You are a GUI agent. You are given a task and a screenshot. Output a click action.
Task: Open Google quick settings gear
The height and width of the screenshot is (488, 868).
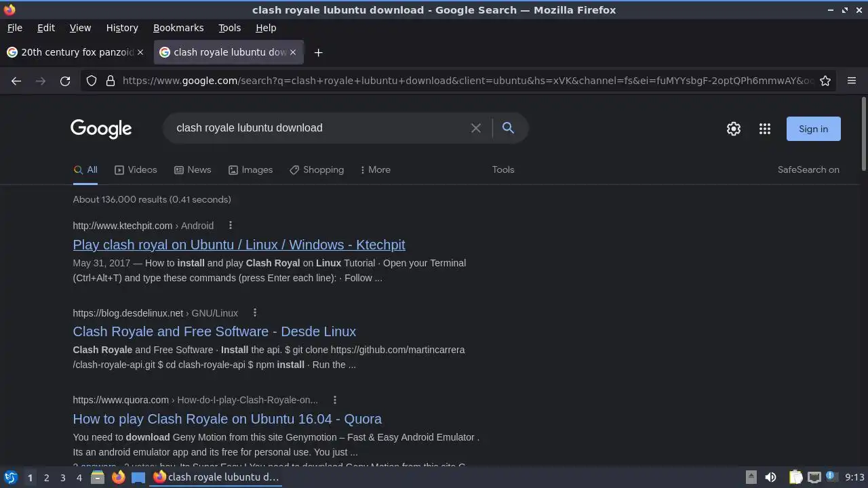tap(734, 129)
